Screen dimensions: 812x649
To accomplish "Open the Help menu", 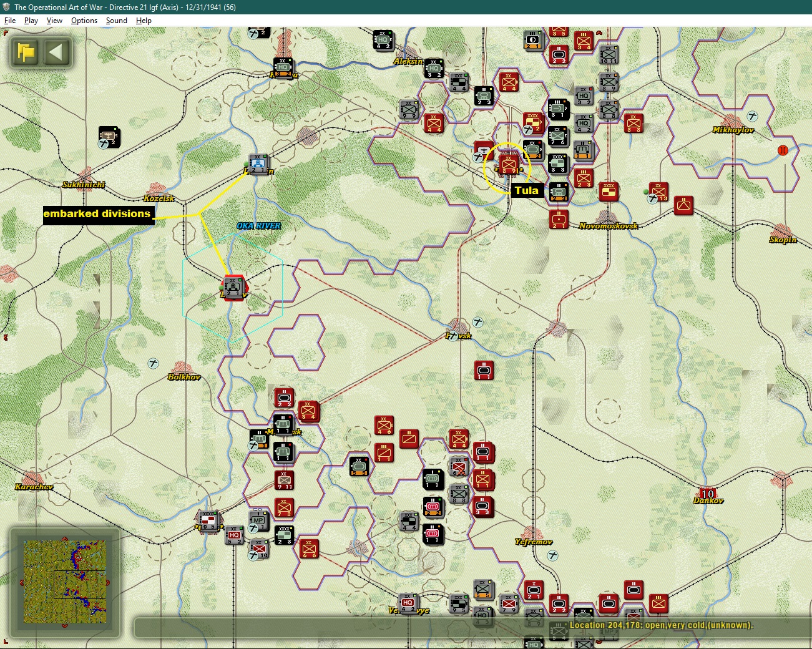I will [x=144, y=21].
